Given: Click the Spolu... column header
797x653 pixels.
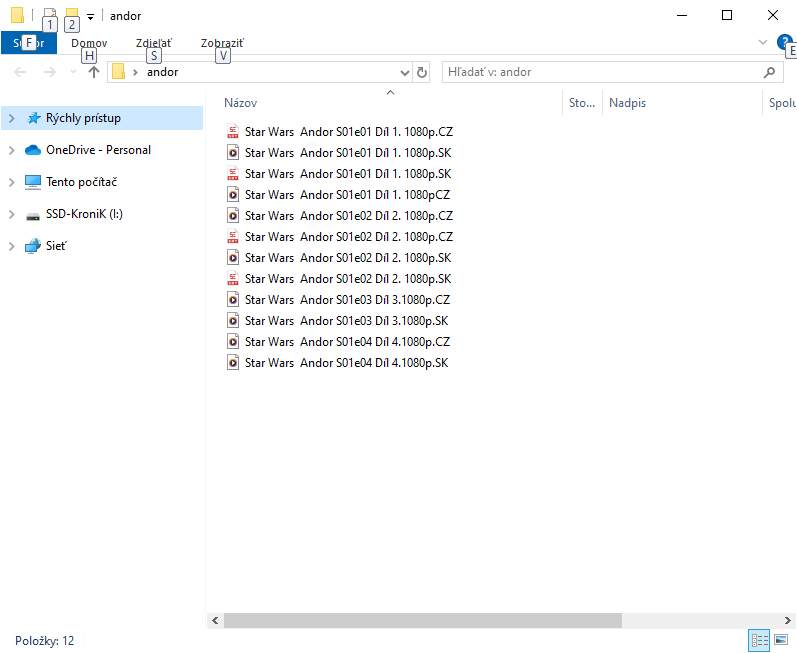Looking at the screenshot, I should [781, 103].
